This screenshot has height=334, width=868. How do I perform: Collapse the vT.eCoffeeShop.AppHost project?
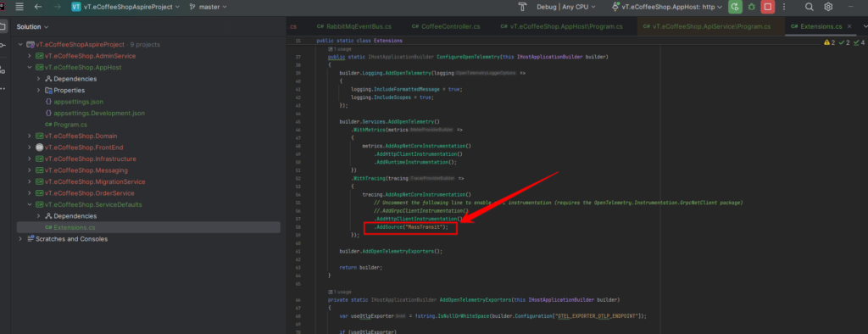tap(30, 68)
